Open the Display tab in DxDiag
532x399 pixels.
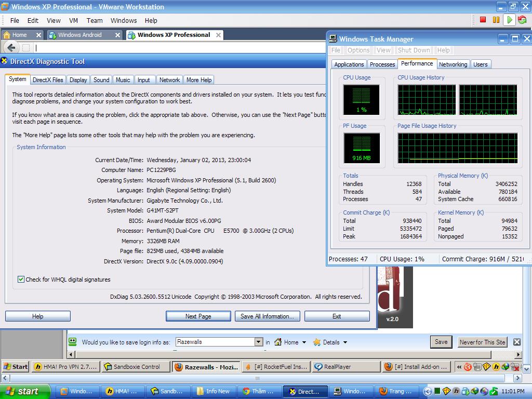(78, 79)
